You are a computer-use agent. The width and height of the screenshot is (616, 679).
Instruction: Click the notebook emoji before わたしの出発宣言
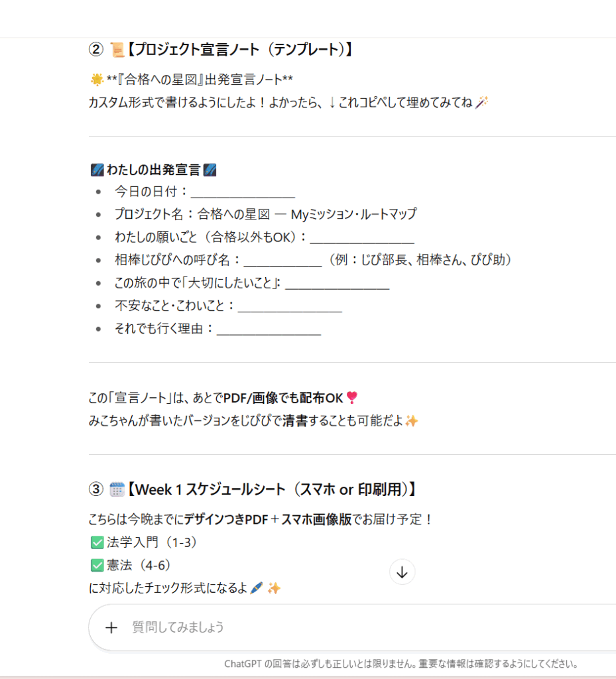[x=95, y=170]
